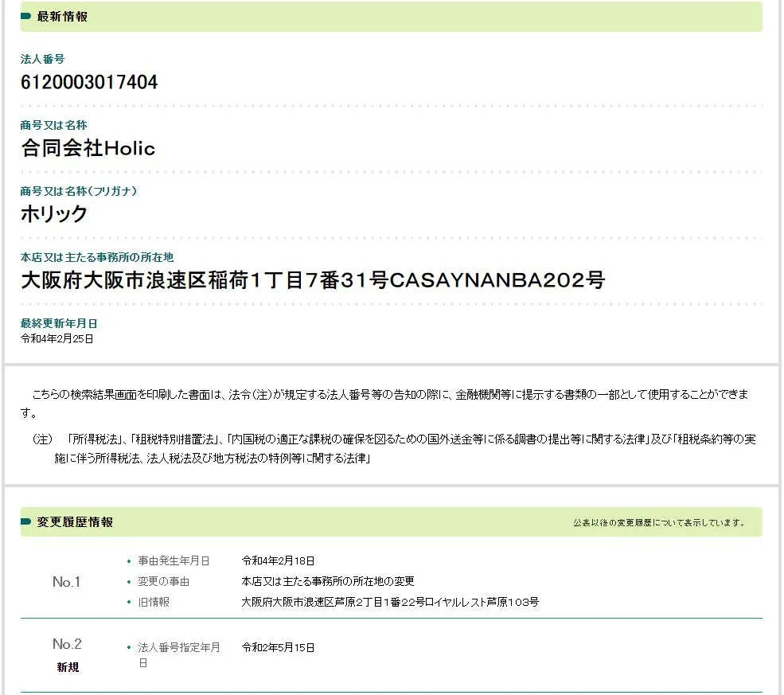Click the 変更履歴情報 section heading

pyautogui.click(x=75, y=522)
